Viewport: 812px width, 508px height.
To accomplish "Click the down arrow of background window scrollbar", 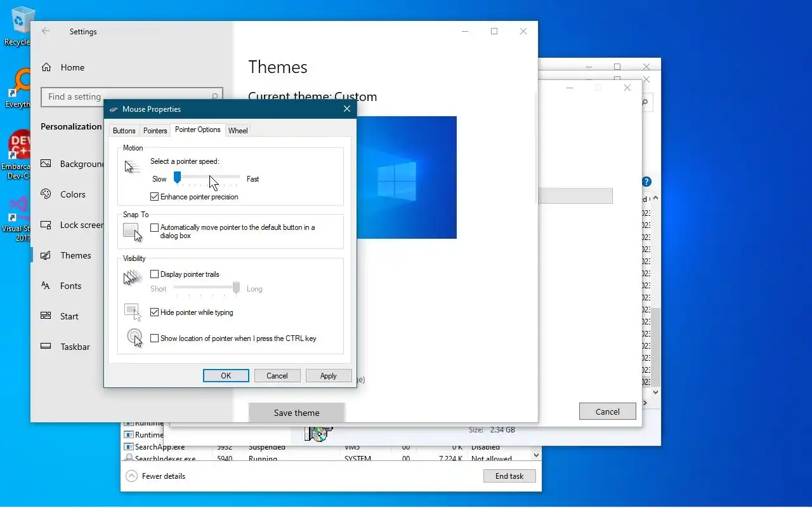I will [x=656, y=392].
